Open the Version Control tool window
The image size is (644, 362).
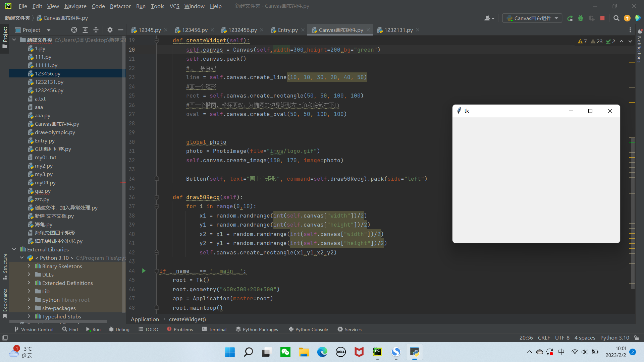(x=34, y=329)
